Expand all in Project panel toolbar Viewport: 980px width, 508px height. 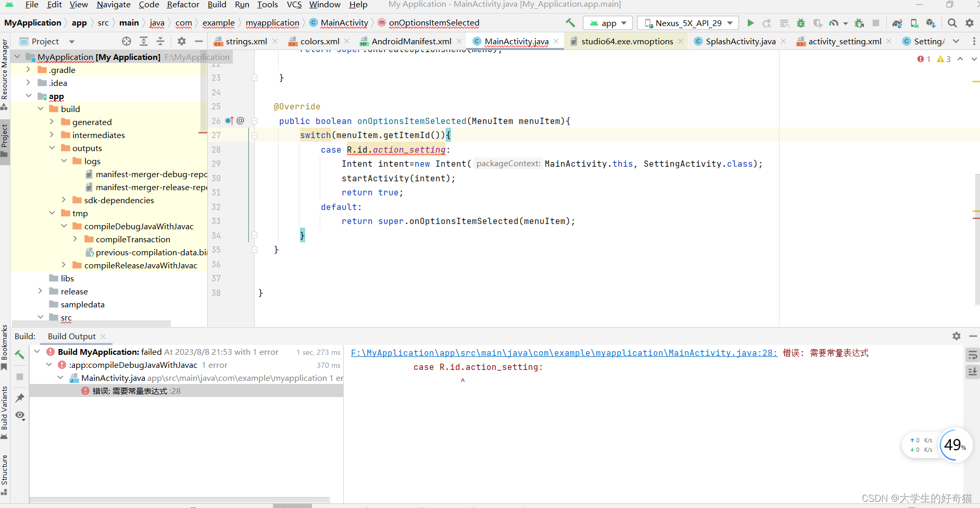[144, 41]
